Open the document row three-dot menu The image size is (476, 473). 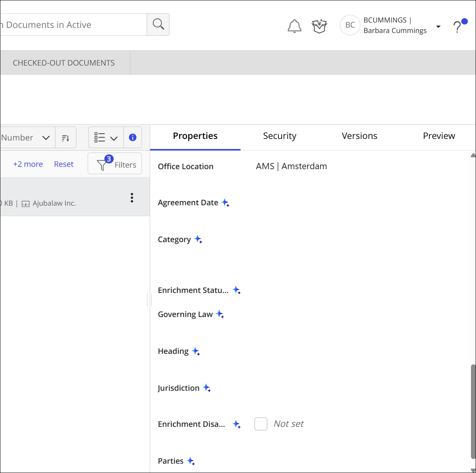point(132,198)
